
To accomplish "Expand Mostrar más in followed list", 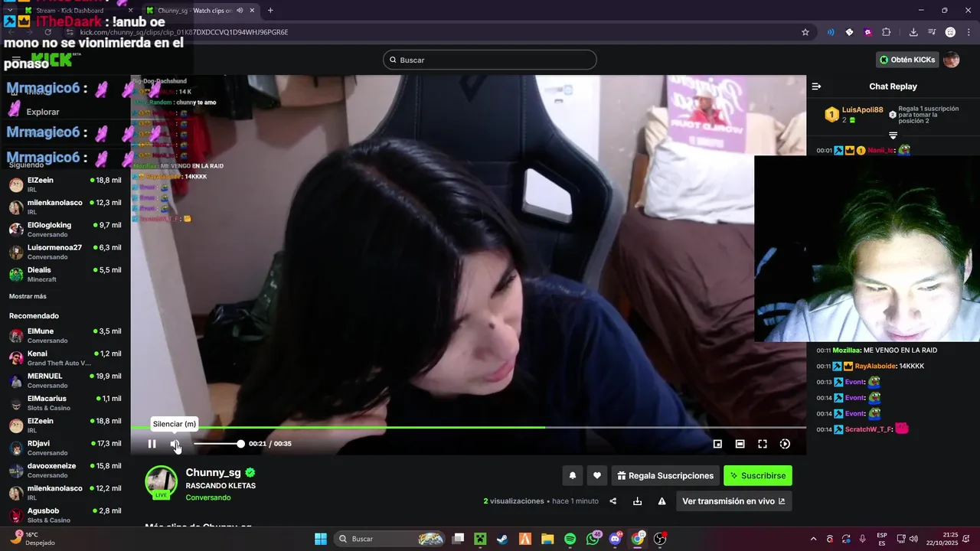I will 28,296.
